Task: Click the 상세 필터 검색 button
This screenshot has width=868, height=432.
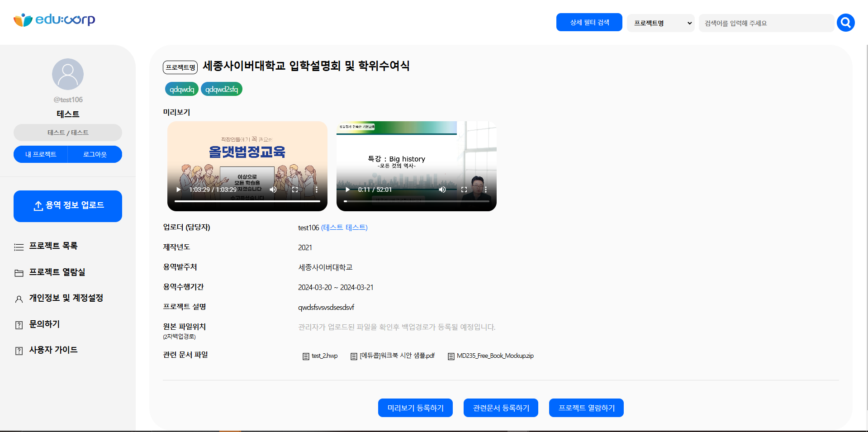Action: [x=589, y=22]
